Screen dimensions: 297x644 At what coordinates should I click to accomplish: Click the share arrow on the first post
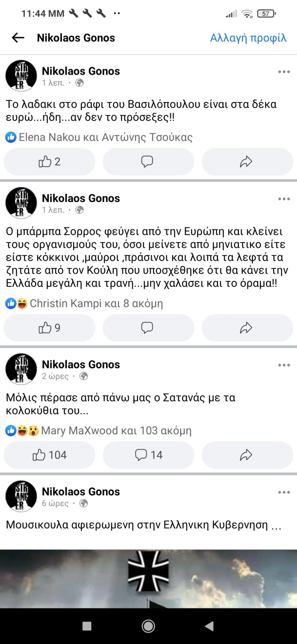pos(247,162)
